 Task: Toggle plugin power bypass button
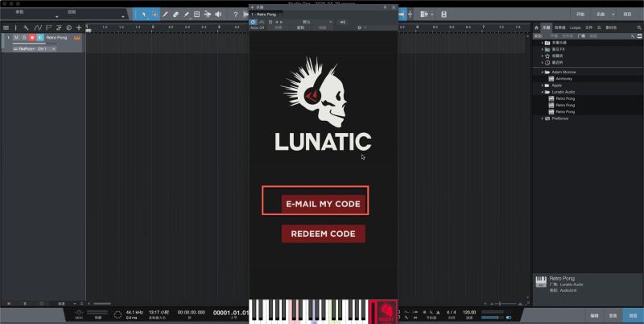click(x=254, y=22)
